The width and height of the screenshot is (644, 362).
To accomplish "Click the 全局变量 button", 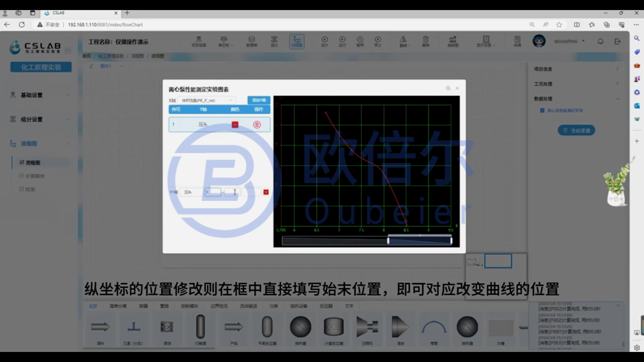I will [x=576, y=130].
